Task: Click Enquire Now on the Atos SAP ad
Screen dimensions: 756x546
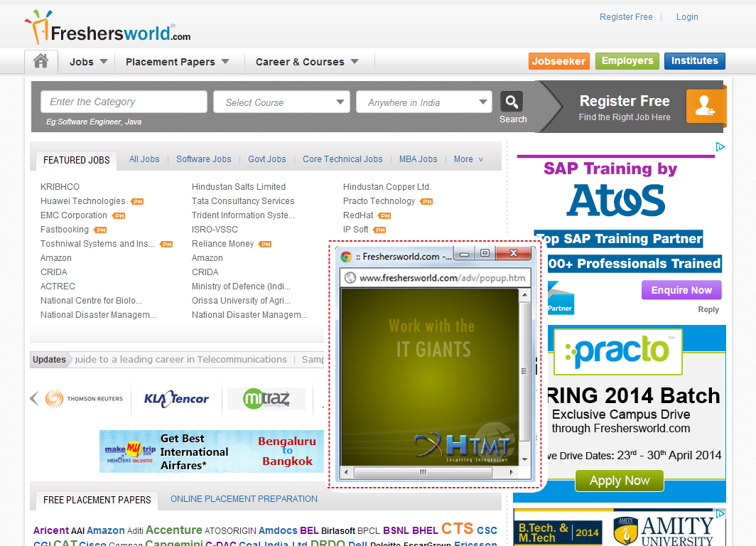Action: coord(681,290)
